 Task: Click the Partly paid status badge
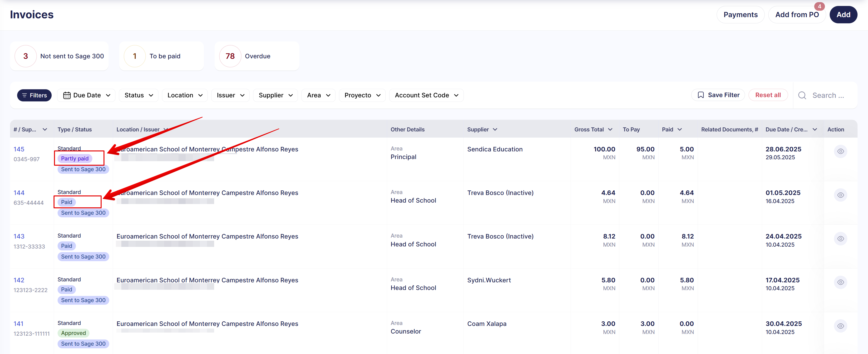75,159
